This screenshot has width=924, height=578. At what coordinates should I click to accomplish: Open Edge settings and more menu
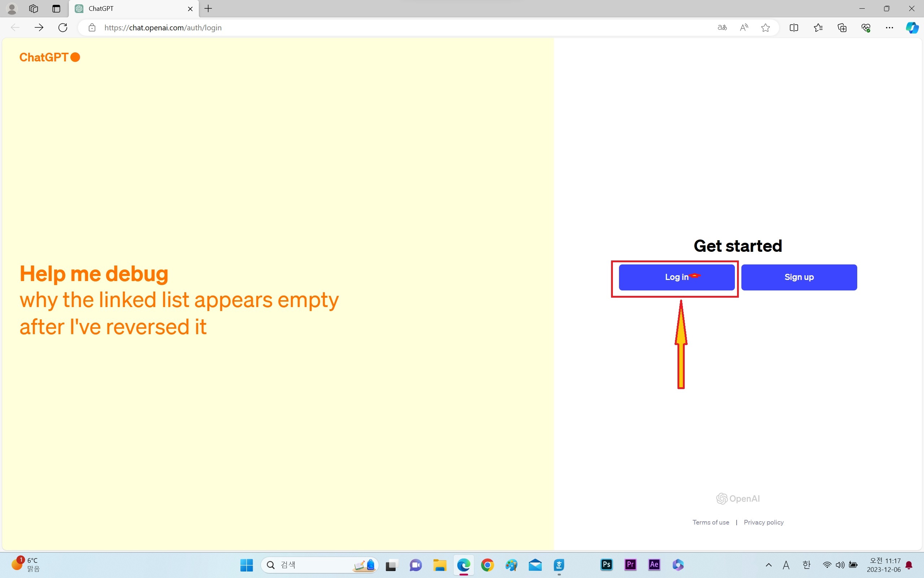[889, 27]
